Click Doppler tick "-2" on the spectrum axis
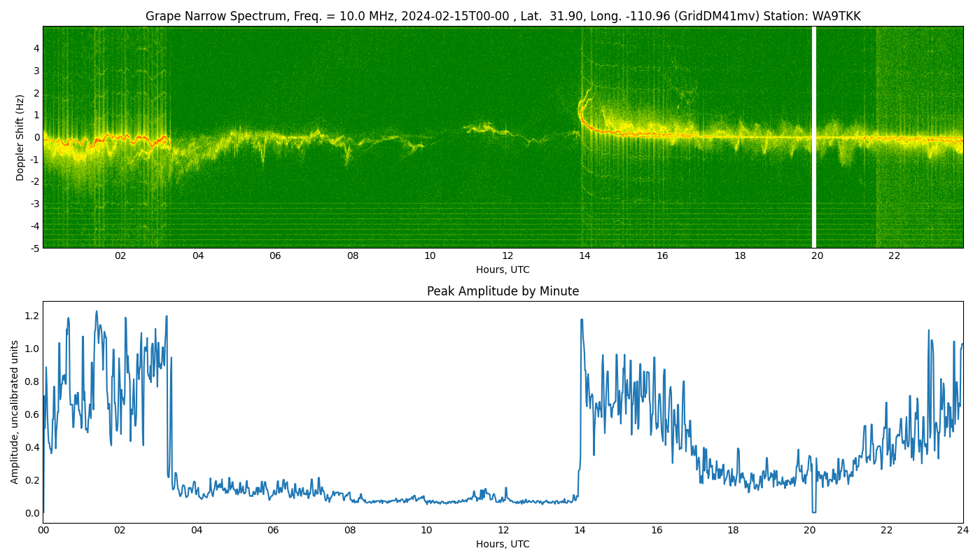The height and width of the screenshot is (560, 980). coord(35,181)
